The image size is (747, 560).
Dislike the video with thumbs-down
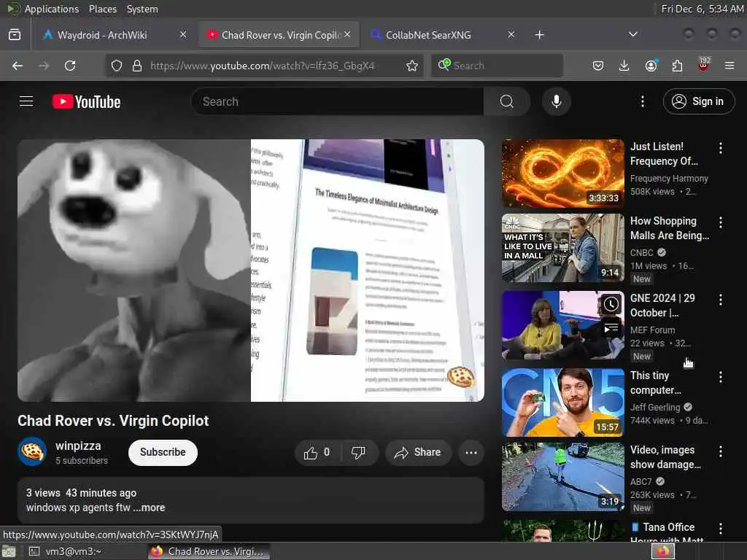pos(359,452)
